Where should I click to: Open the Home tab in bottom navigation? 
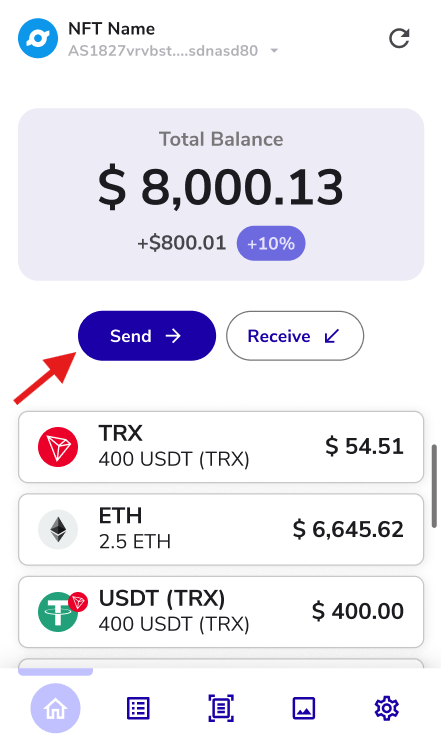coord(55,708)
